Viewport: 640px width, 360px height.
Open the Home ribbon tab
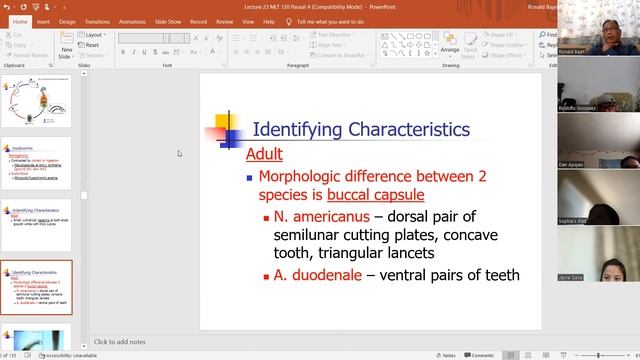click(x=20, y=22)
